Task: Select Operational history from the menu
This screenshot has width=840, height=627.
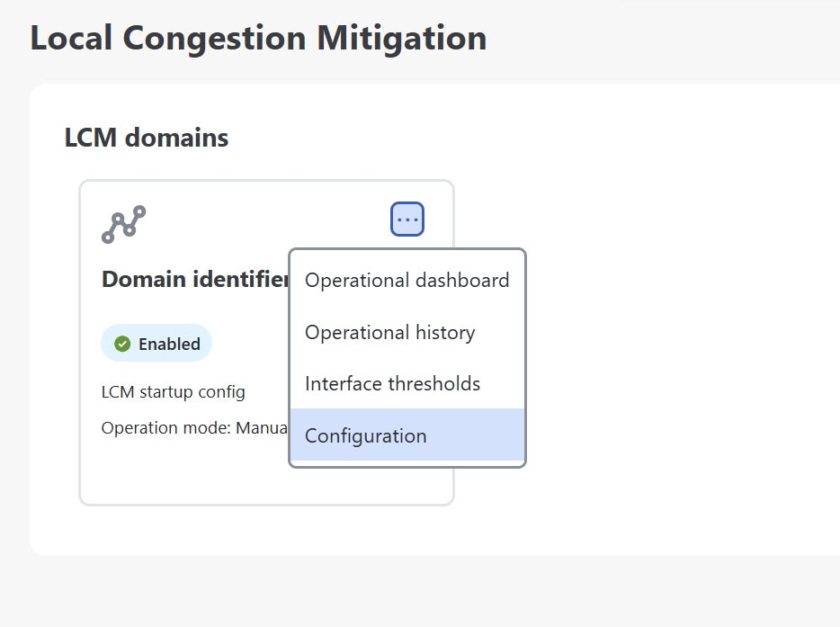Action: click(x=389, y=333)
